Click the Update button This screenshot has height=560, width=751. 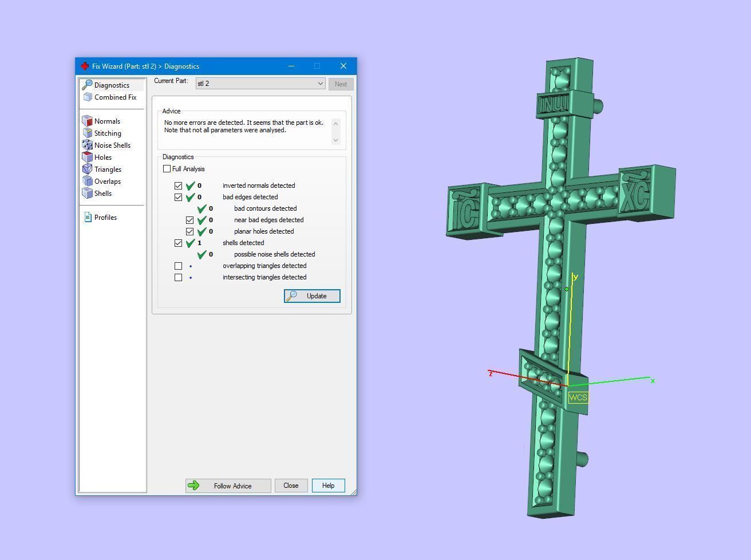312,295
